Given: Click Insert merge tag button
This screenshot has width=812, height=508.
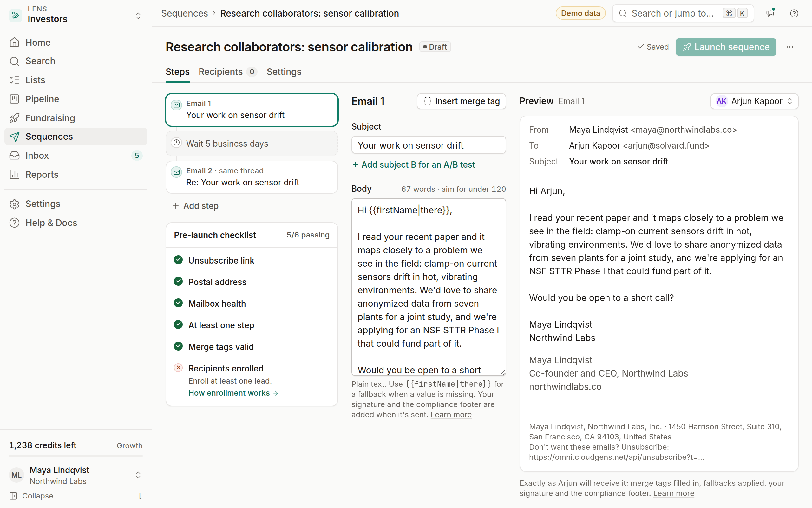Looking at the screenshot, I should click(462, 101).
